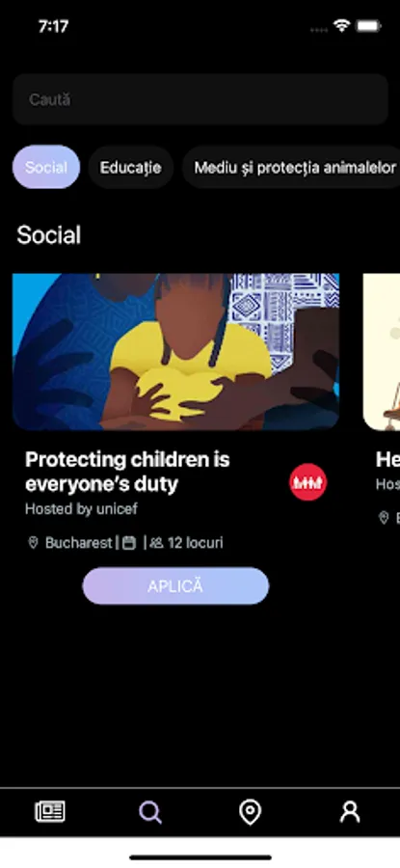Open the child protection illustration image
Image resolution: width=400 pixels, height=868 pixels.
176,351
